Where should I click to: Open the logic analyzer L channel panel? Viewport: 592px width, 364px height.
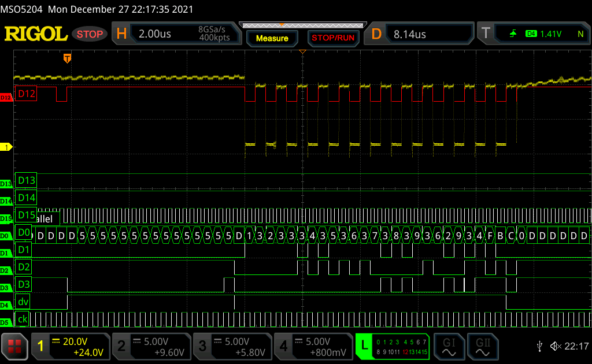393,346
